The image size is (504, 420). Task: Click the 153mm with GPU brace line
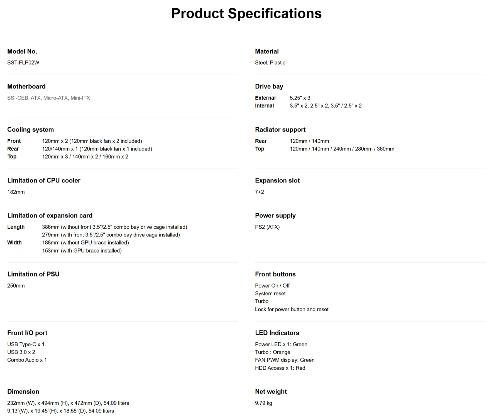82,251
